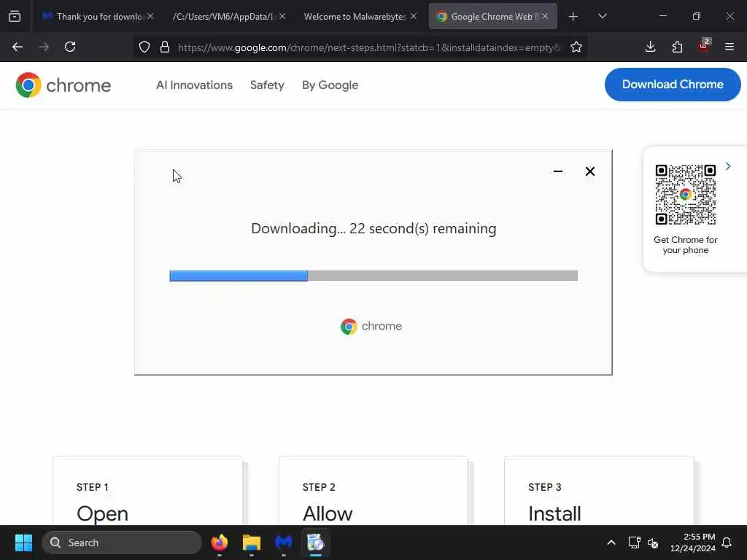Click the muted volume tray icon

[653, 542]
